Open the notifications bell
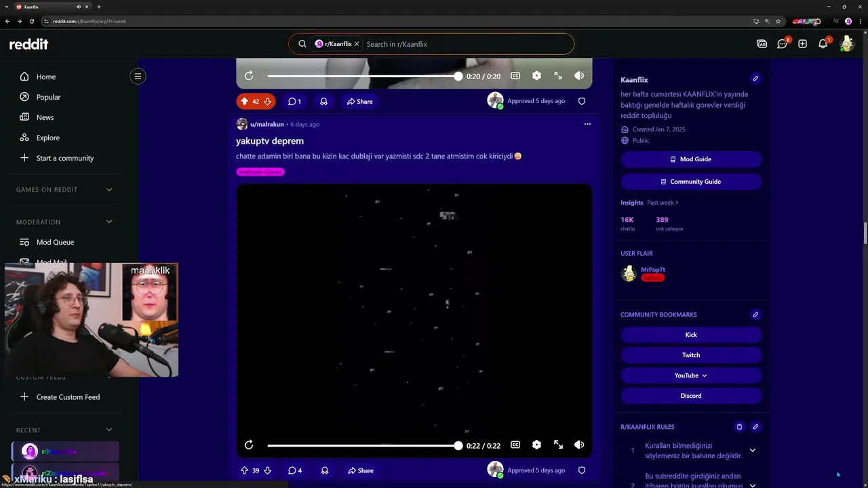 pos(823,44)
